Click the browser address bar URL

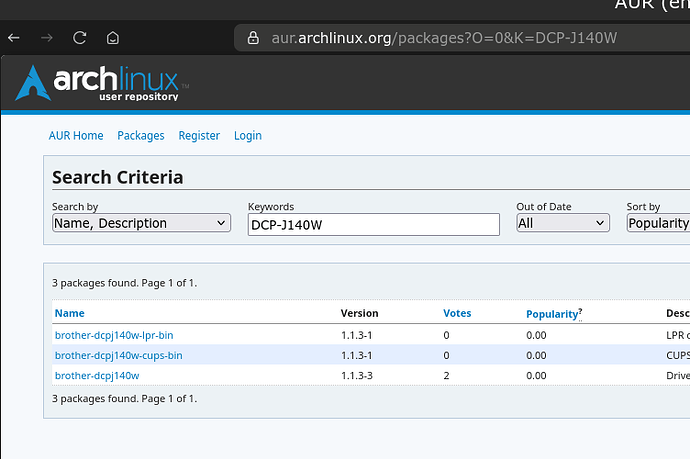pos(444,38)
